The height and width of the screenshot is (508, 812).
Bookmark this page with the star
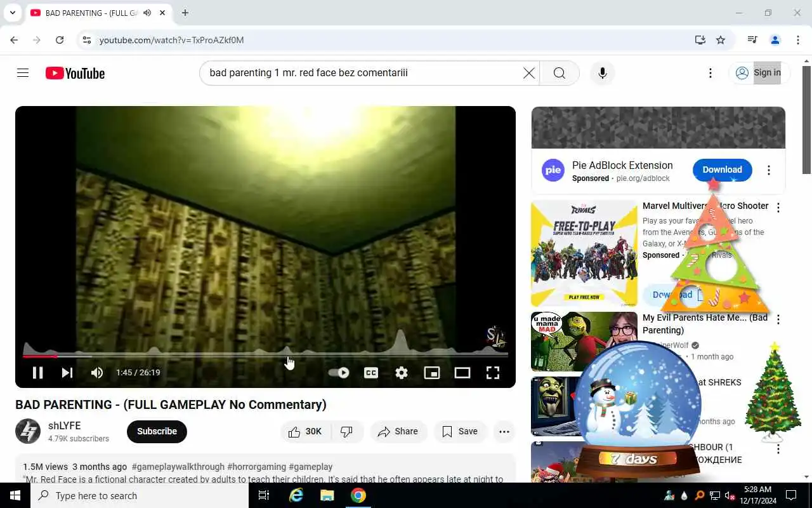pos(721,40)
